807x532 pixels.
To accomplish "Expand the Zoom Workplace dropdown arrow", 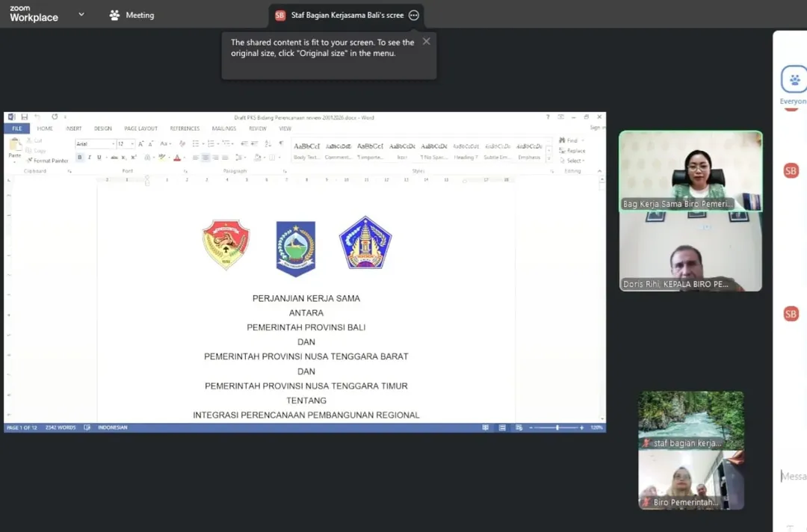I will [81, 14].
